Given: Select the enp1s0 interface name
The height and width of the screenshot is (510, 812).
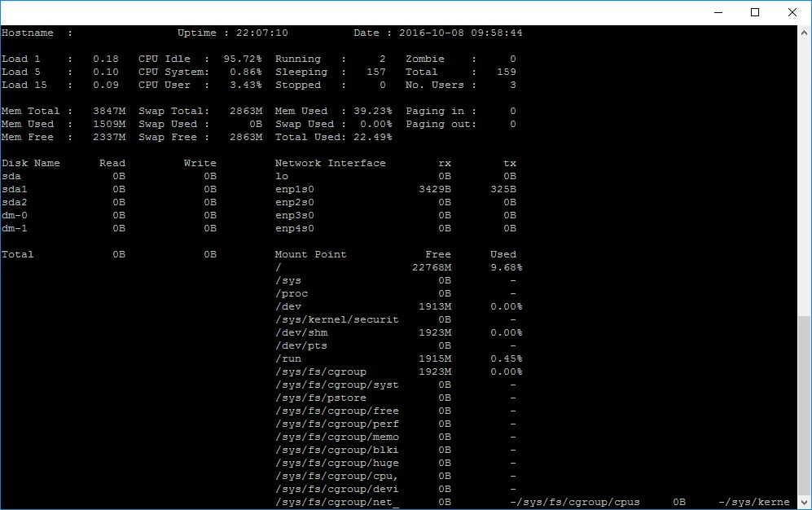Looking at the screenshot, I should pyautogui.click(x=294, y=190).
